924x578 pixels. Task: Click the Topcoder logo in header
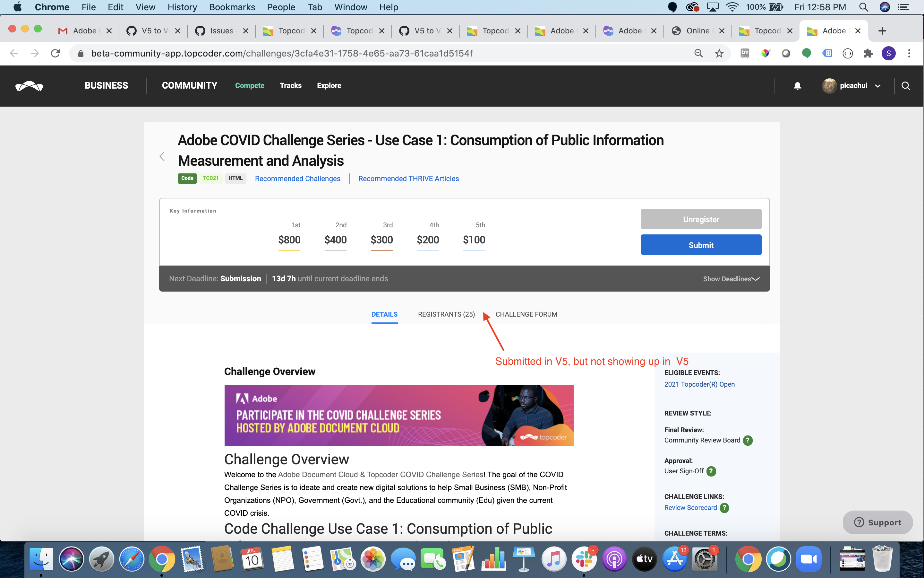pos(29,86)
